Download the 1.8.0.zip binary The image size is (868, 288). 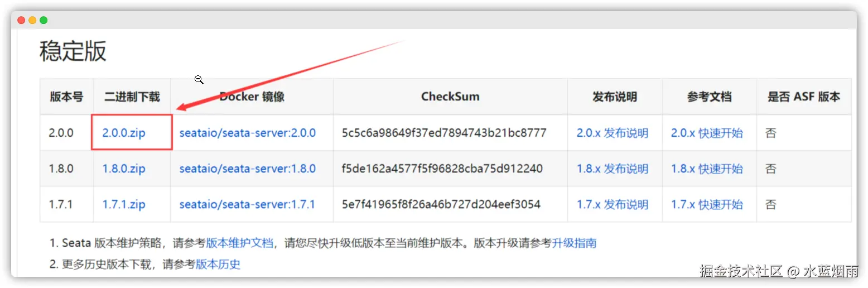[124, 169]
